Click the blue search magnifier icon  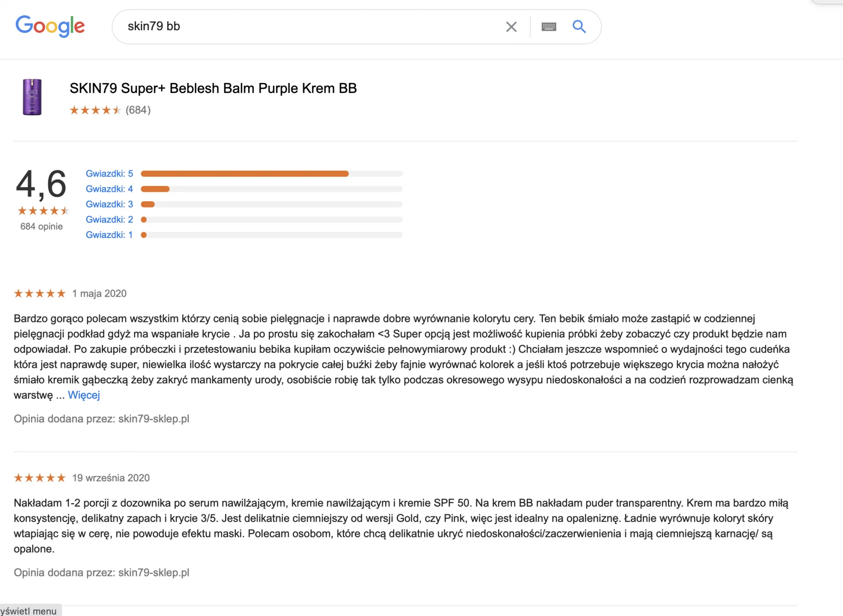(579, 27)
